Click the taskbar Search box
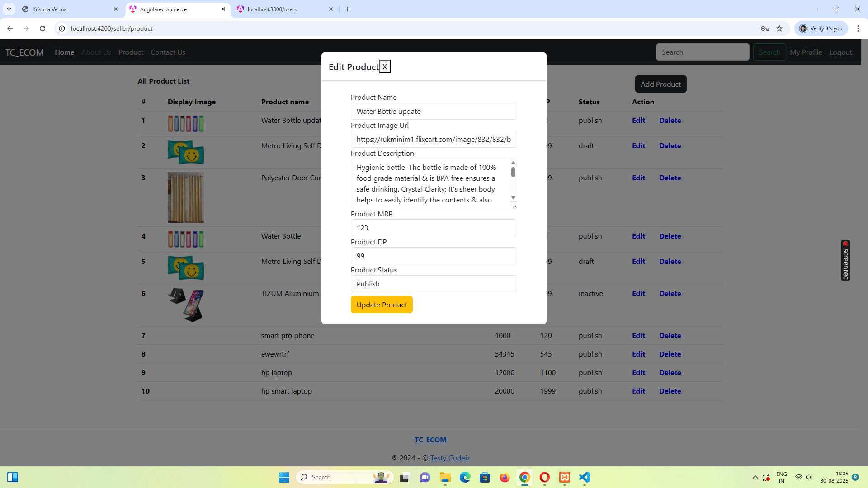This screenshot has width=868, height=488. pyautogui.click(x=344, y=477)
